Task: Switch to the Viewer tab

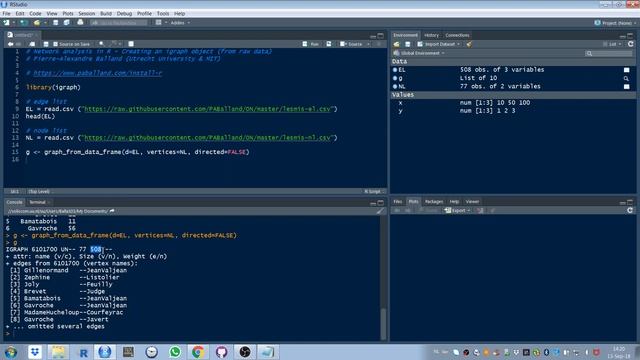Action: click(472, 202)
